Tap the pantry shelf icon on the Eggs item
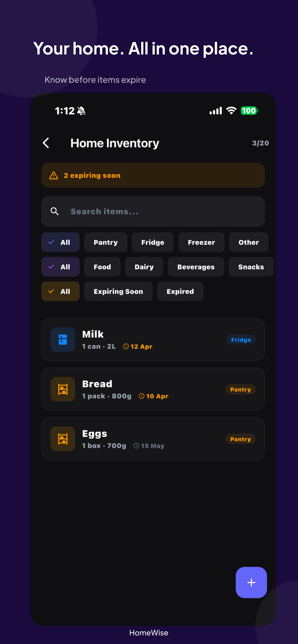 tap(63, 439)
